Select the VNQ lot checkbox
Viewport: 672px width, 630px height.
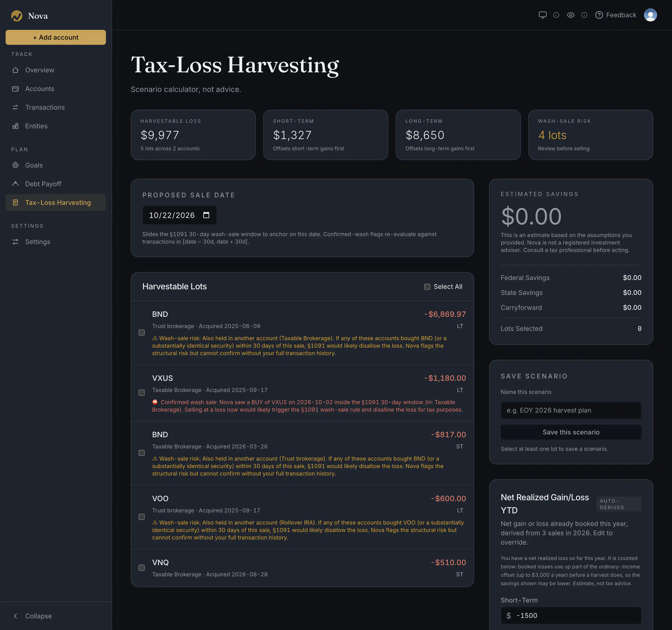pos(142,568)
